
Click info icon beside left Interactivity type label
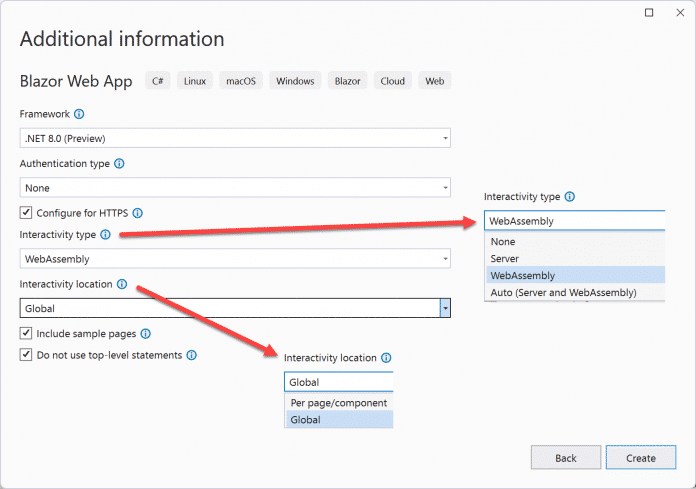click(105, 234)
